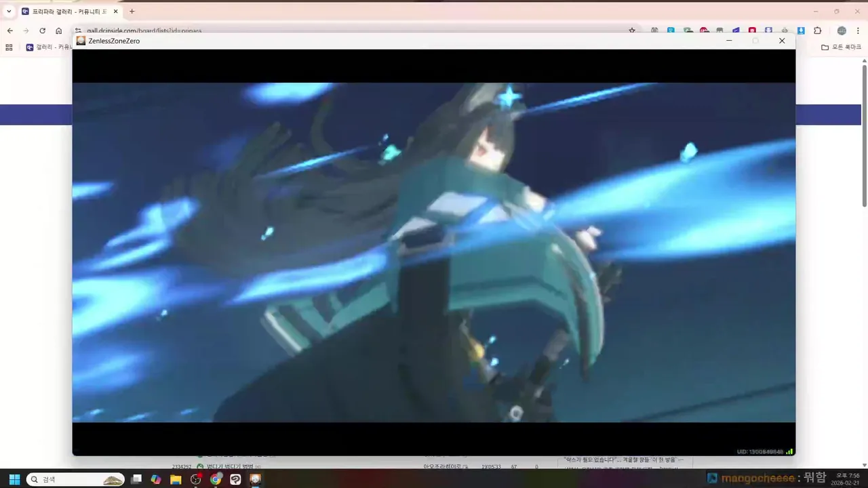Switch to ZenlessZoneZero taskbar icon

click(256, 479)
